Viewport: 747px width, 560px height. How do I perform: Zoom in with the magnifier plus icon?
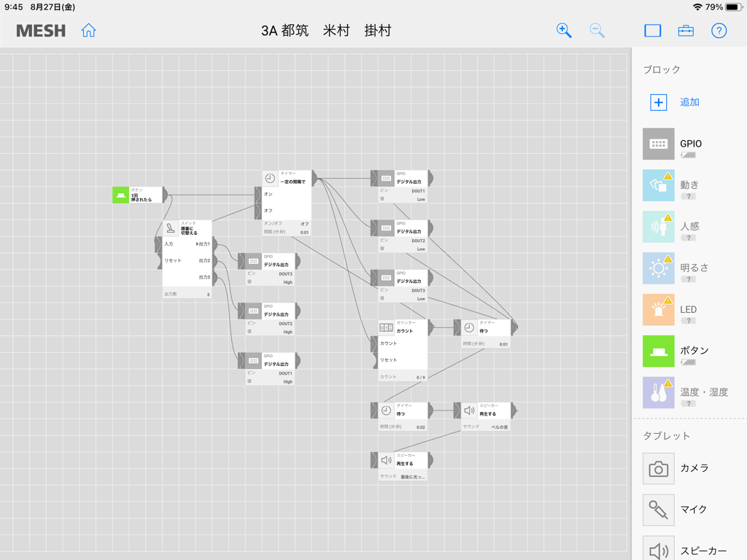point(564,31)
